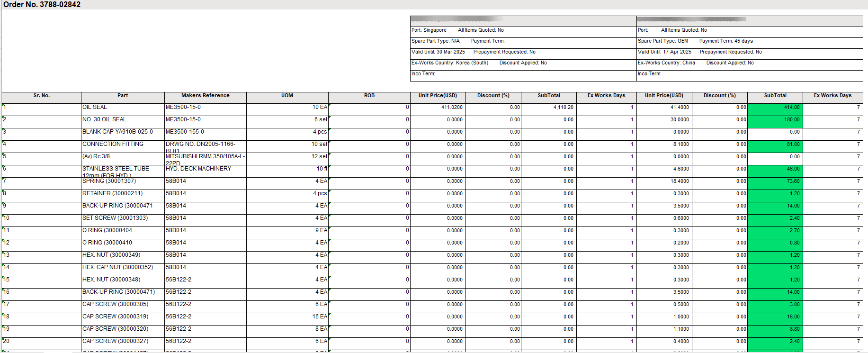Click the "STAINLESS STEEL TUBE" part cell
This screenshot has height=353, width=868.
point(116,169)
